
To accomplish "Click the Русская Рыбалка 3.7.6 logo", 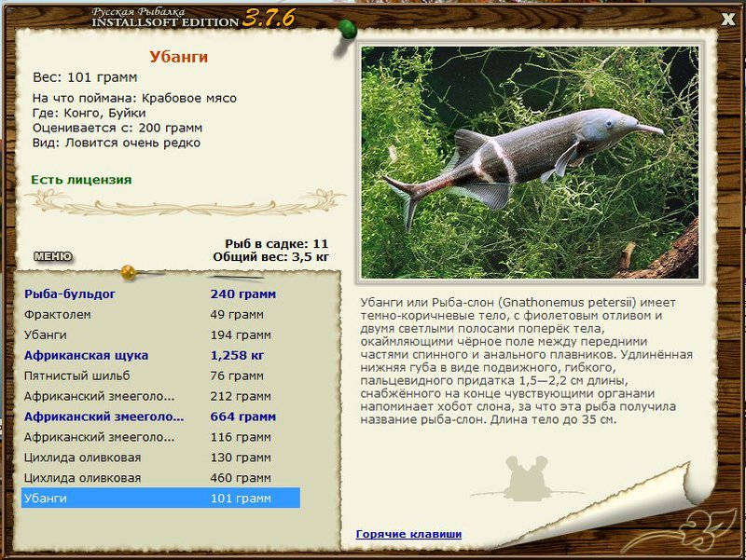I will point(193,18).
